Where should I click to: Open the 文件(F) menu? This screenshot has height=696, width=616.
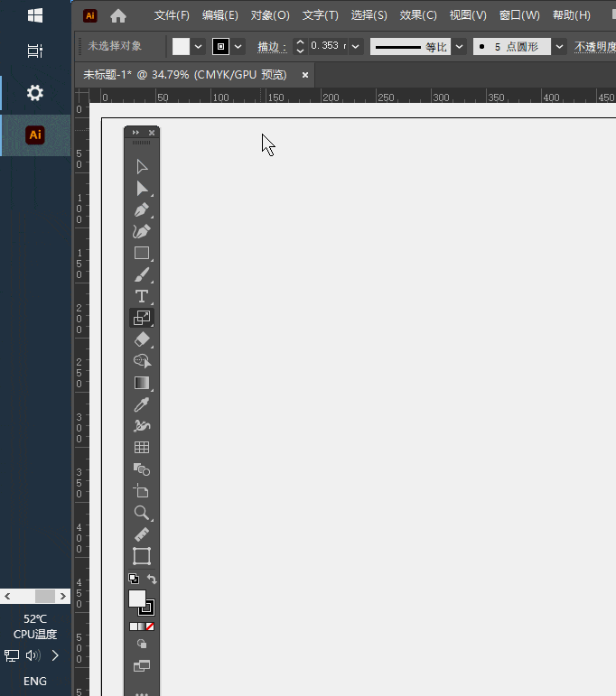pyautogui.click(x=172, y=15)
